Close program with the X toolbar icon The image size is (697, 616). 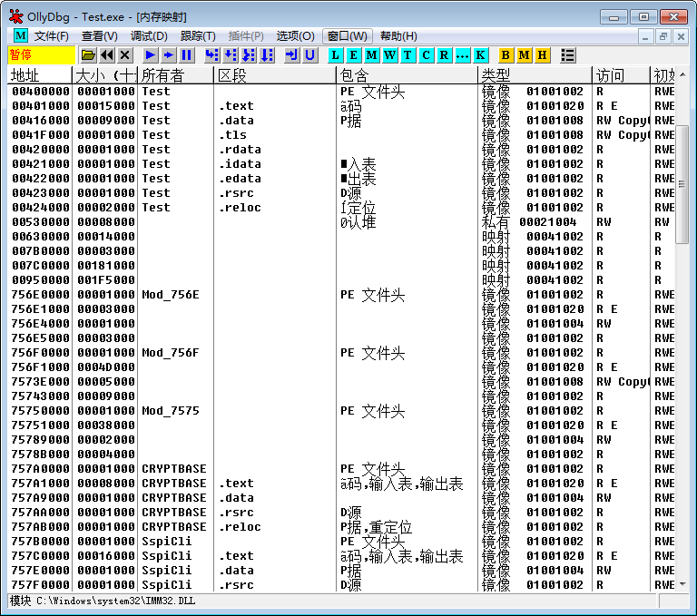125,55
